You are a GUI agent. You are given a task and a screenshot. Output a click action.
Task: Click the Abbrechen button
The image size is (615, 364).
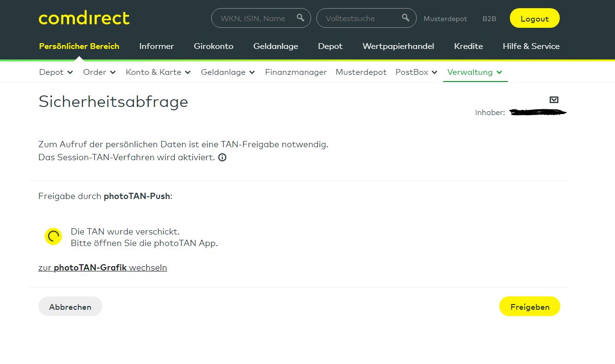tap(70, 307)
